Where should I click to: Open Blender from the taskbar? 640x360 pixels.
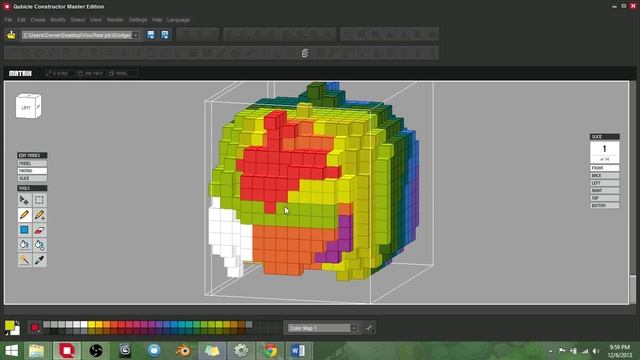[183, 351]
